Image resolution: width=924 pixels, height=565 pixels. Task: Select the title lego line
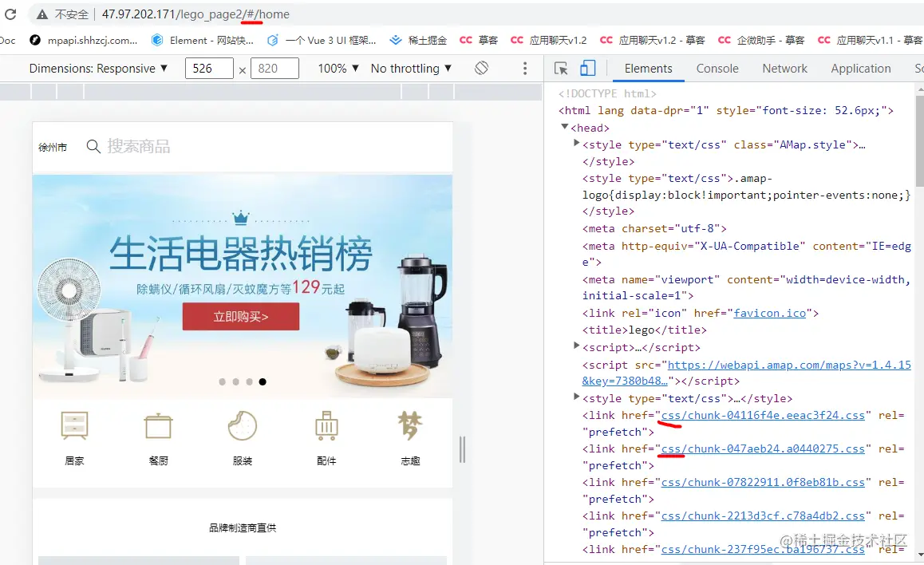pos(644,330)
